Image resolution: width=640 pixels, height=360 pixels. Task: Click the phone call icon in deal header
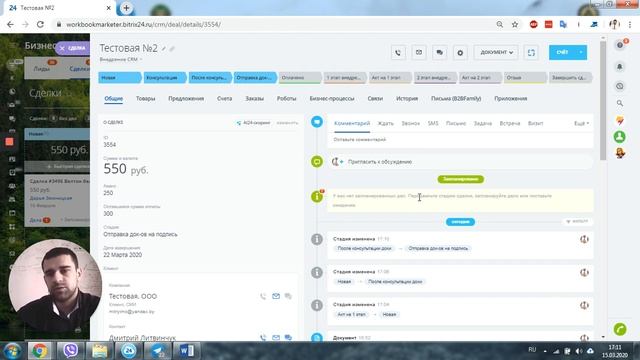click(398, 53)
